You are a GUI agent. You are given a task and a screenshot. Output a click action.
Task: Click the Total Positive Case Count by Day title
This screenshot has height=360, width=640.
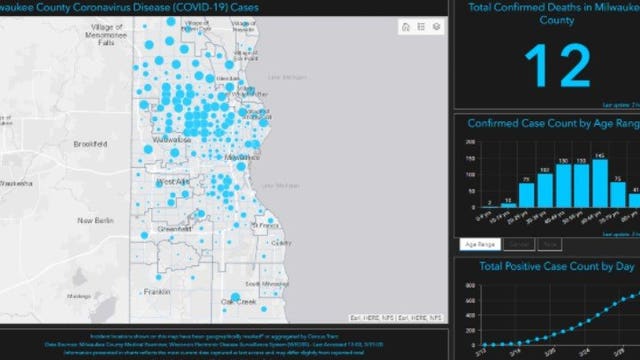[557, 267]
